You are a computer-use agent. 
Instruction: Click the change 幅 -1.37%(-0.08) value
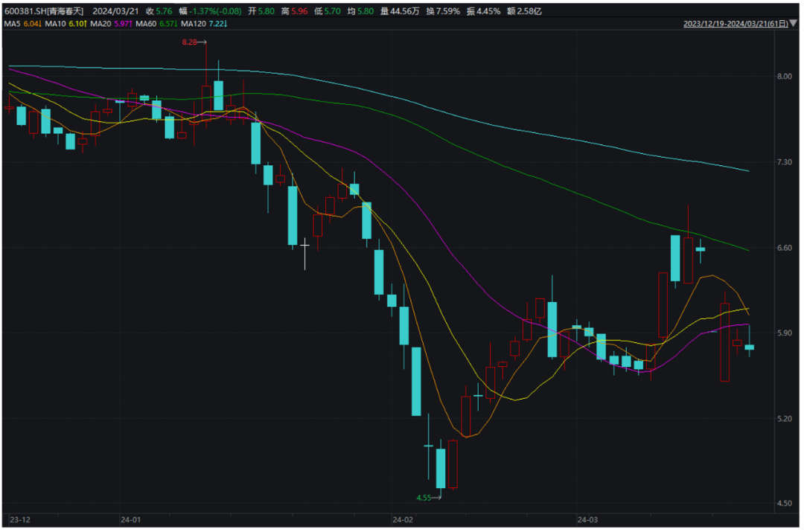[210, 11]
